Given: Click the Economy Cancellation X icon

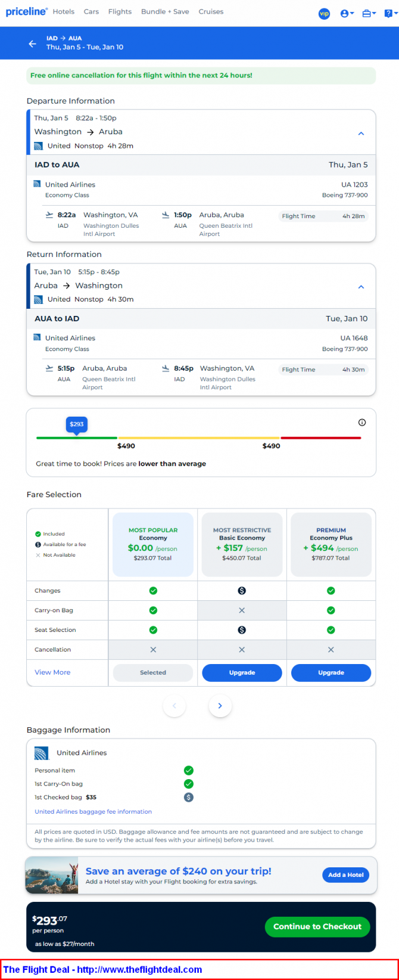Looking at the screenshot, I should coord(153,650).
